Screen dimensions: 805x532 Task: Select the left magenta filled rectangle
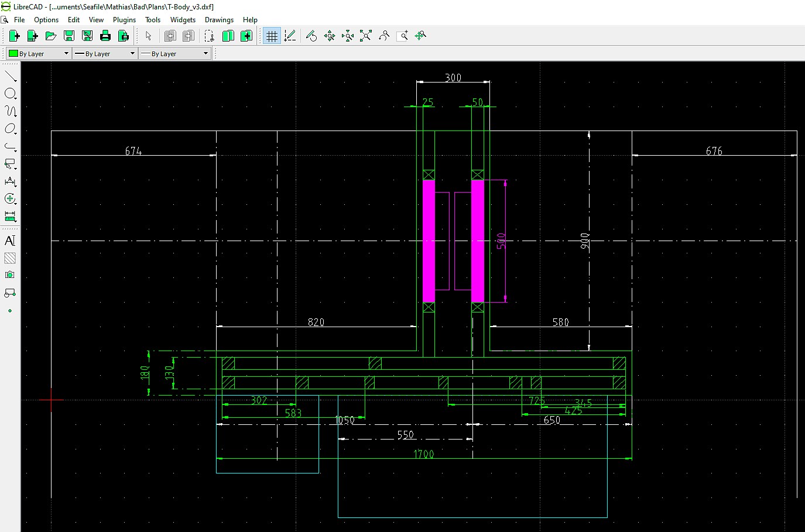pos(429,241)
